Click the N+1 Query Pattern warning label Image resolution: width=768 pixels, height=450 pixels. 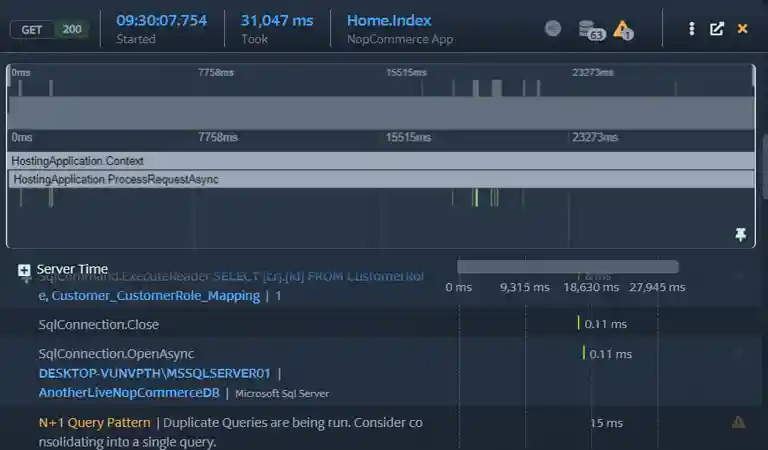click(x=95, y=423)
